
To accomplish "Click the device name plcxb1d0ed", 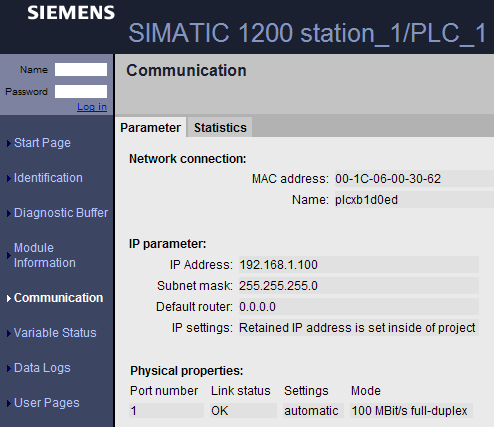I will tap(366, 200).
